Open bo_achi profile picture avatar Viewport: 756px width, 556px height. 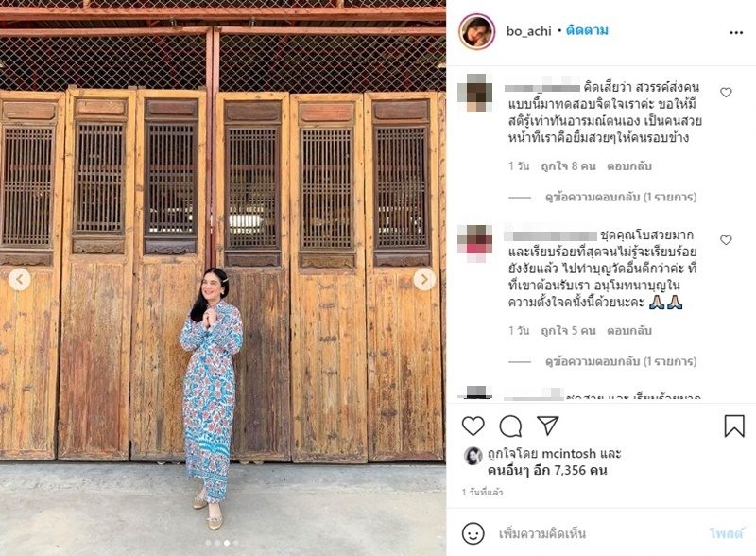[477, 32]
